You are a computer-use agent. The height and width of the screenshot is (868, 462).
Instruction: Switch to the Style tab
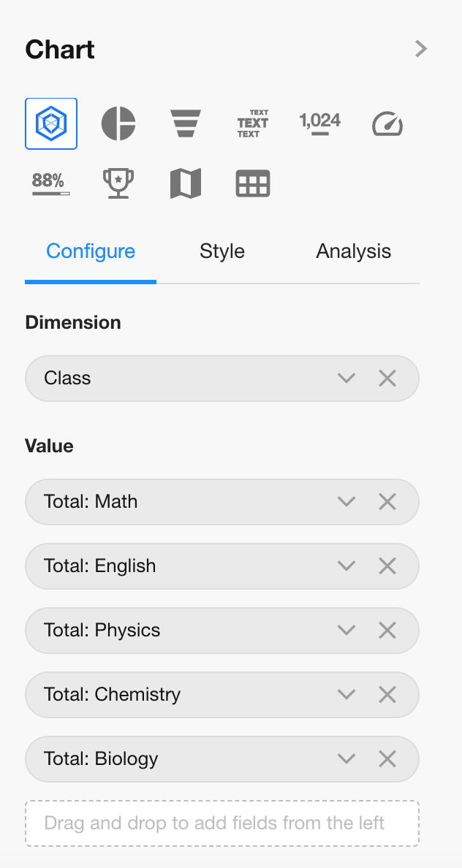click(222, 251)
